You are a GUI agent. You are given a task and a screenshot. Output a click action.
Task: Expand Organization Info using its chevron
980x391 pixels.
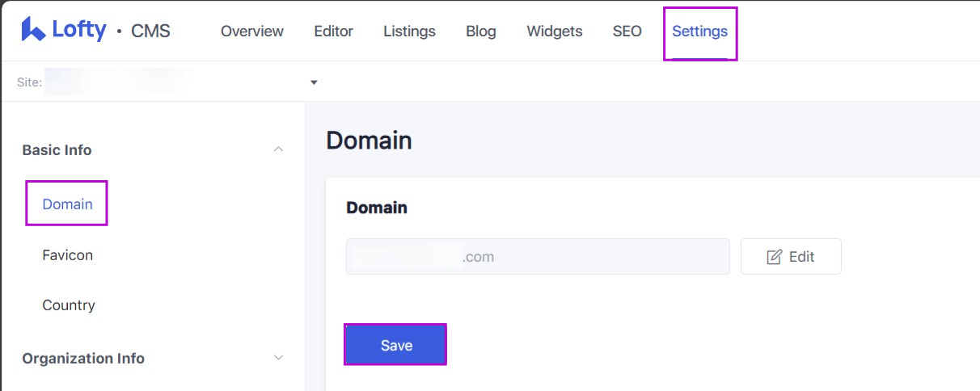point(278,358)
